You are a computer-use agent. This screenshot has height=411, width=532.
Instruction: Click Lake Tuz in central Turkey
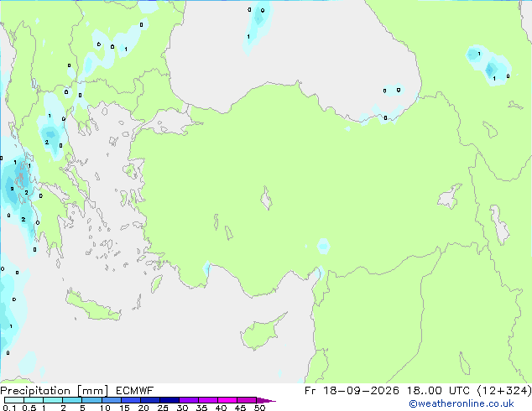pos(266,198)
